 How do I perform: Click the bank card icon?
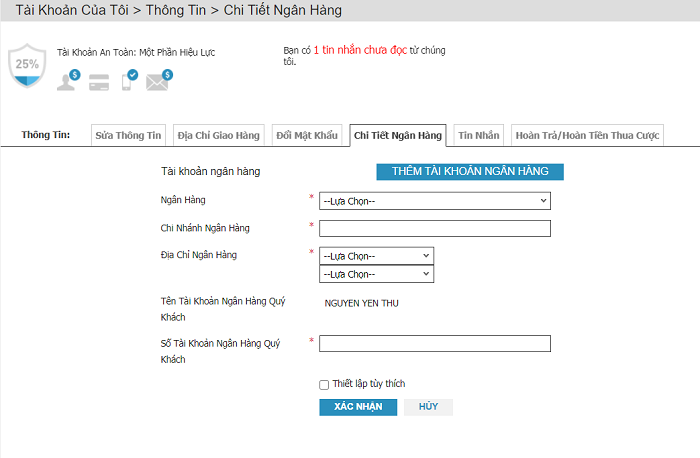99,82
